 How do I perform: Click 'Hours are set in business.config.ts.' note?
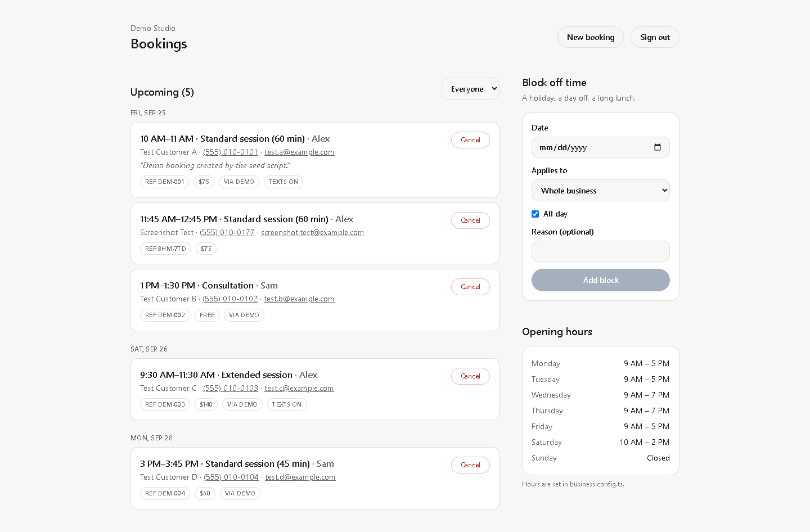(x=573, y=484)
